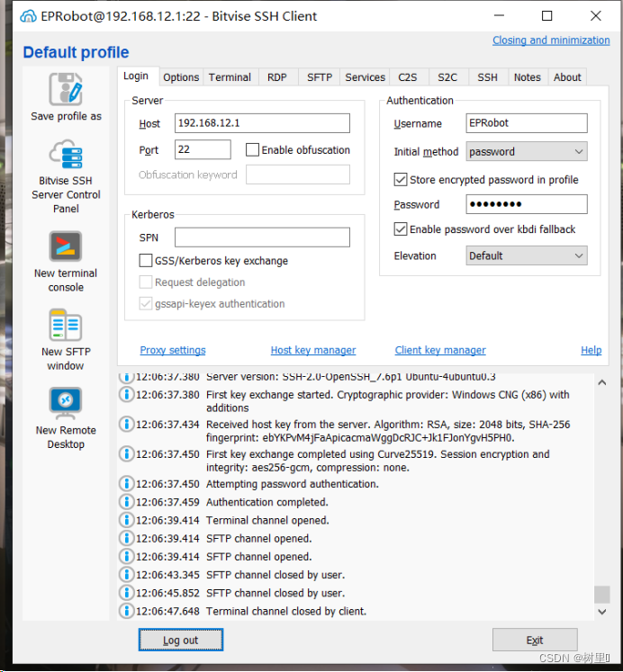Screen dimensions: 623x672
Task: Switch to the Terminal tab
Action: (x=230, y=77)
